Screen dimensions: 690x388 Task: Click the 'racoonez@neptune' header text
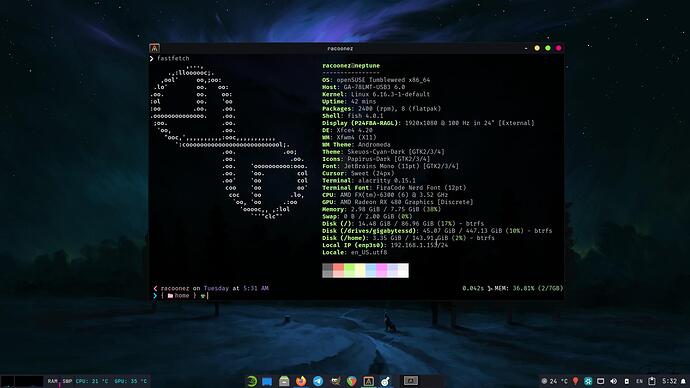point(351,66)
